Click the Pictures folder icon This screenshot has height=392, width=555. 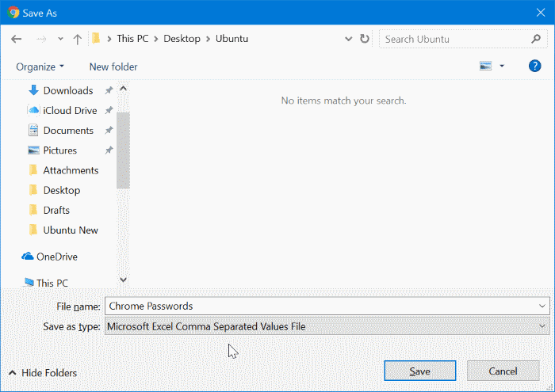tap(33, 150)
